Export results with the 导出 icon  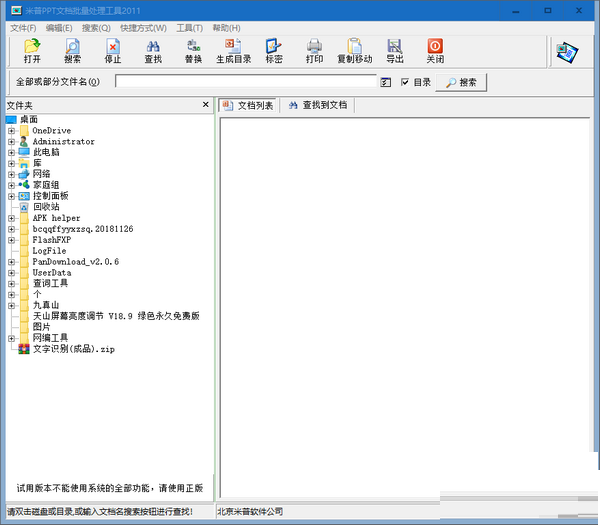[395, 51]
